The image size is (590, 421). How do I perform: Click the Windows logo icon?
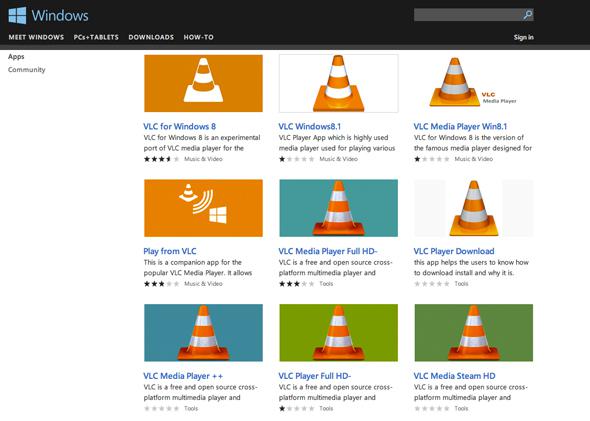coord(17,15)
